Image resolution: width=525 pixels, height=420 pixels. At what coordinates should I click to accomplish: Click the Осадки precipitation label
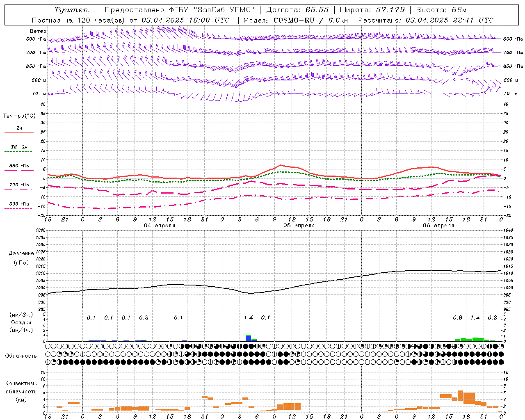click(21, 322)
